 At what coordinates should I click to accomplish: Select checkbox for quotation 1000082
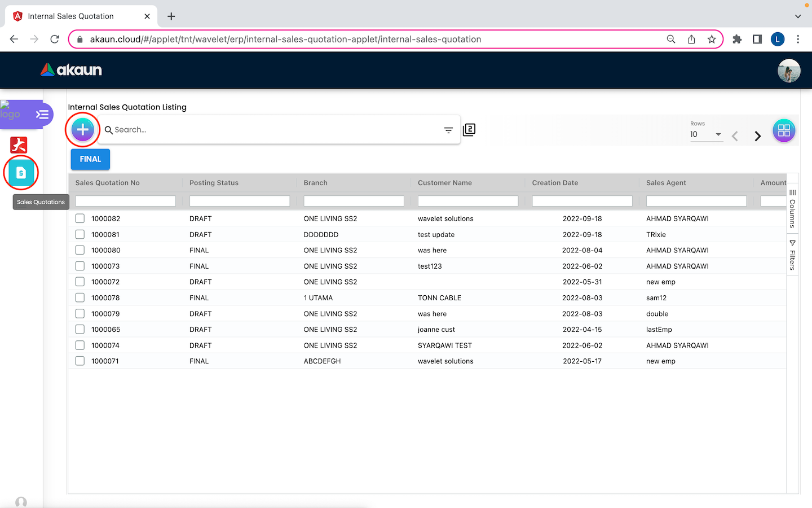[x=80, y=218]
